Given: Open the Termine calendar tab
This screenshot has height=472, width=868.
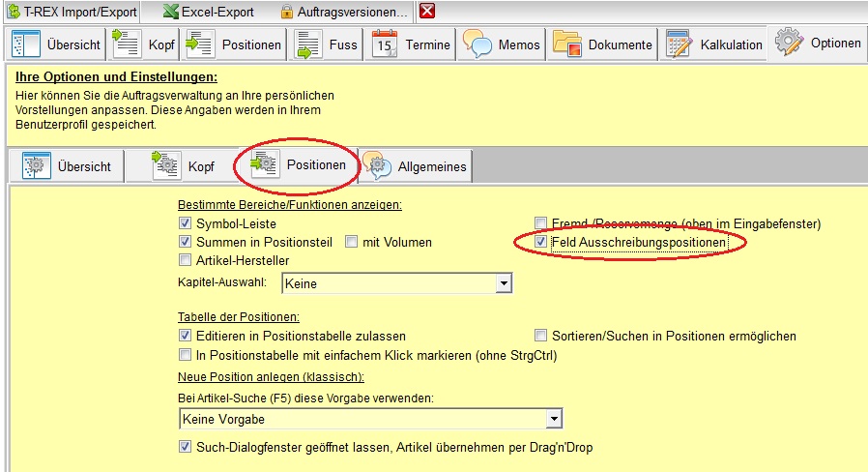Looking at the screenshot, I should pos(411,44).
